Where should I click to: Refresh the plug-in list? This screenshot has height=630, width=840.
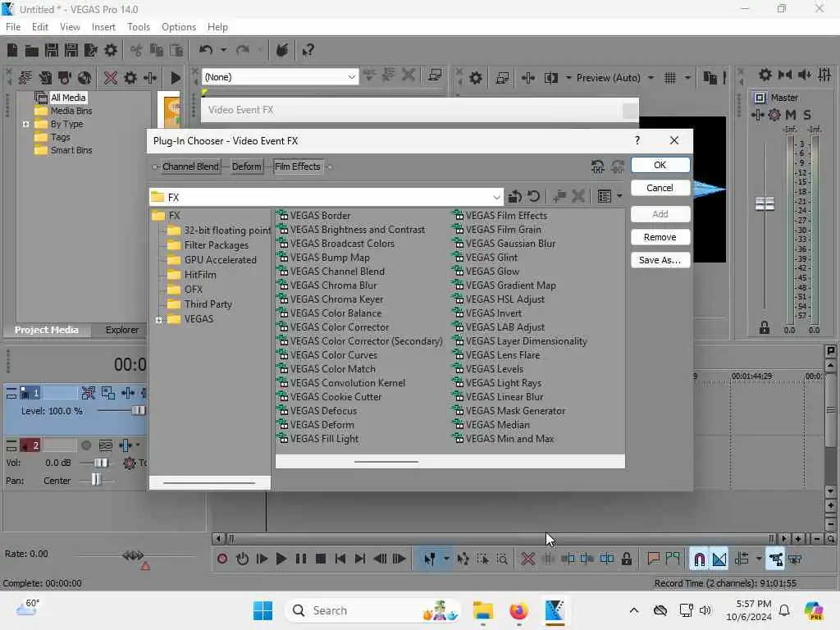click(533, 197)
